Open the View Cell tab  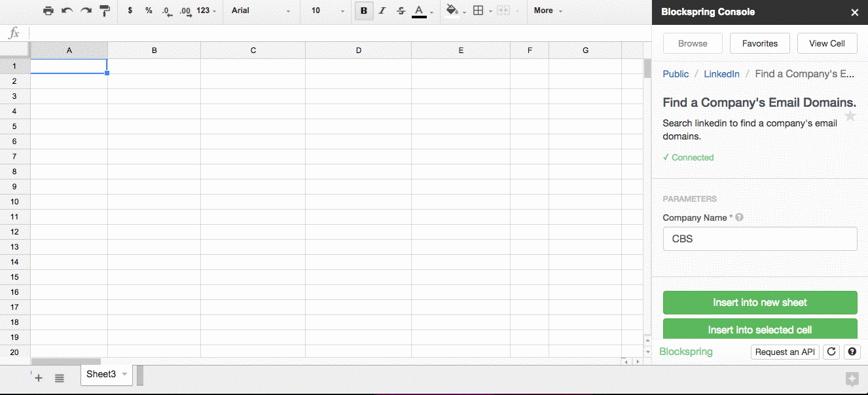click(x=827, y=43)
